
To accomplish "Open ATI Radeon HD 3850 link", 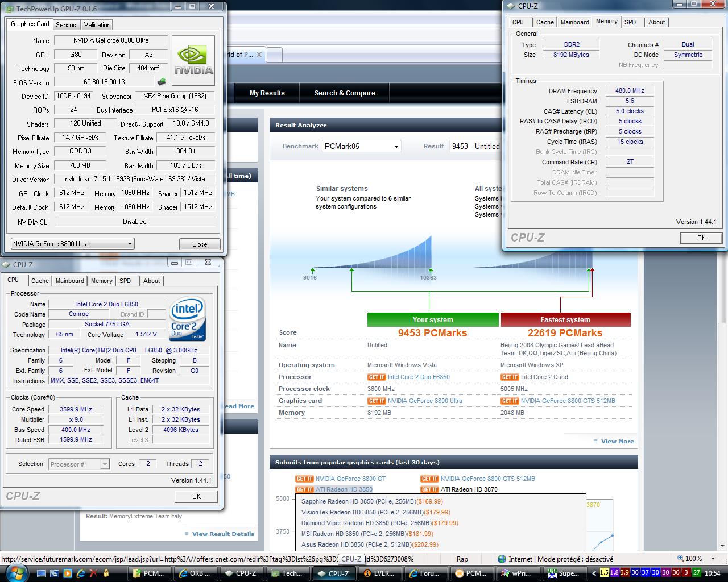I will 344,489.
